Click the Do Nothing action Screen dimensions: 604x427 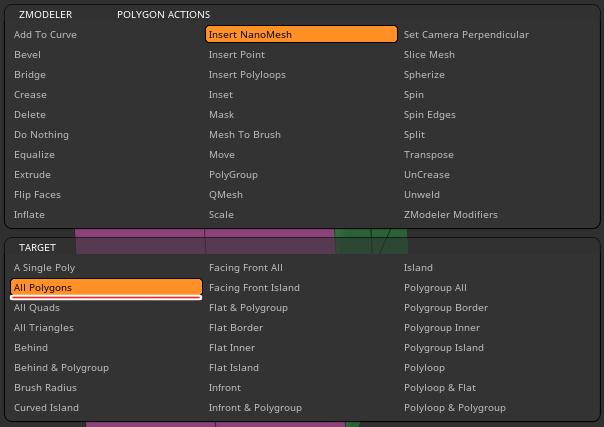pyautogui.click(x=42, y=135)
